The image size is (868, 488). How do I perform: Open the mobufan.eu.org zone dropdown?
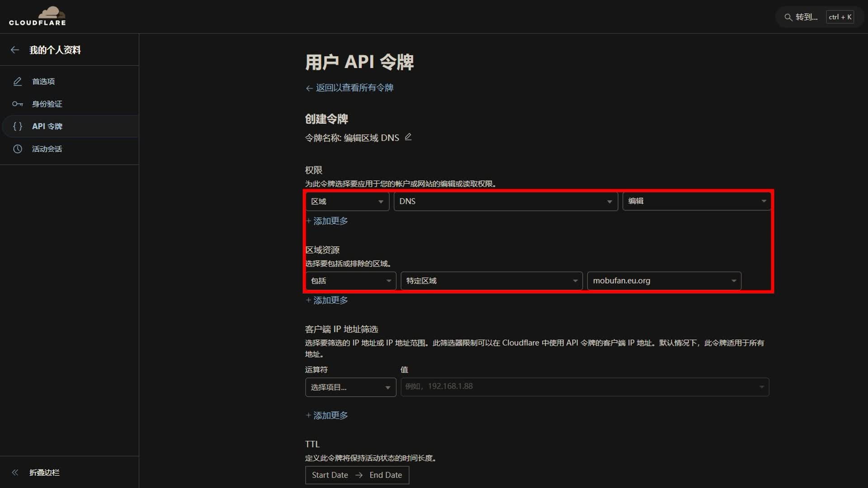(664, 281)
